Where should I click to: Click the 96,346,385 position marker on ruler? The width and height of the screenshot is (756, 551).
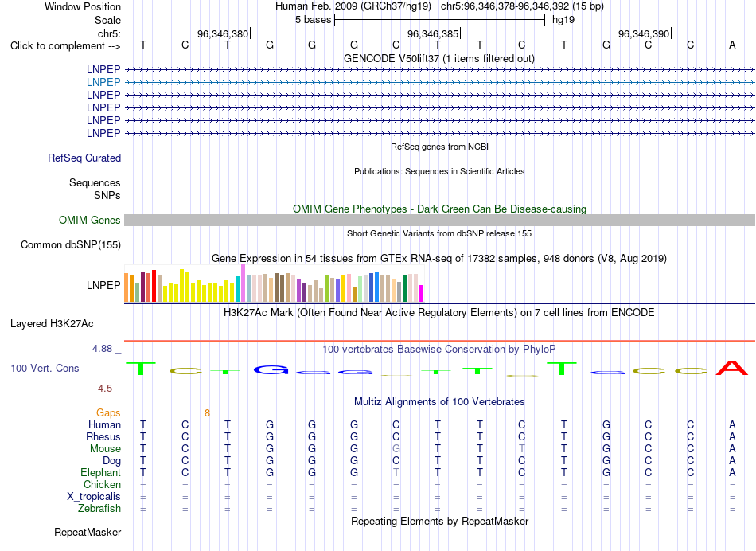pyautogui.click(x=434, y=33)
